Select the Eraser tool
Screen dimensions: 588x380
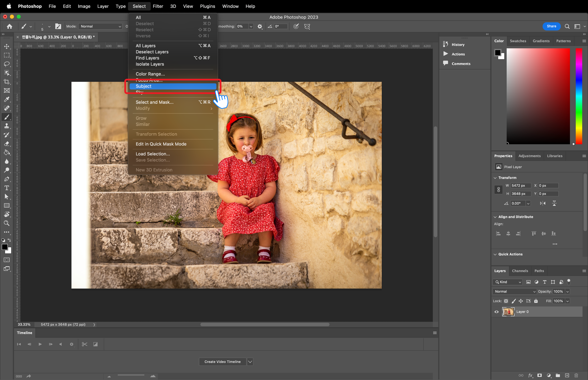[7, 144]
